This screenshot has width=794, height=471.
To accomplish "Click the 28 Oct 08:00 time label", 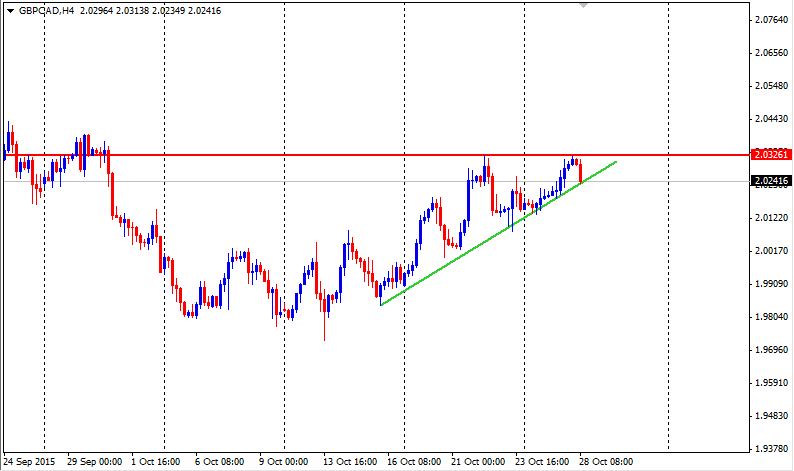I will click(606, 462).
